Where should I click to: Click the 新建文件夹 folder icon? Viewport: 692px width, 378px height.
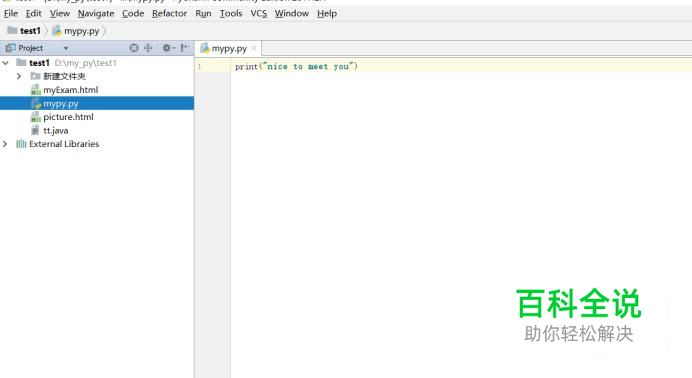(x=35, y=76)
